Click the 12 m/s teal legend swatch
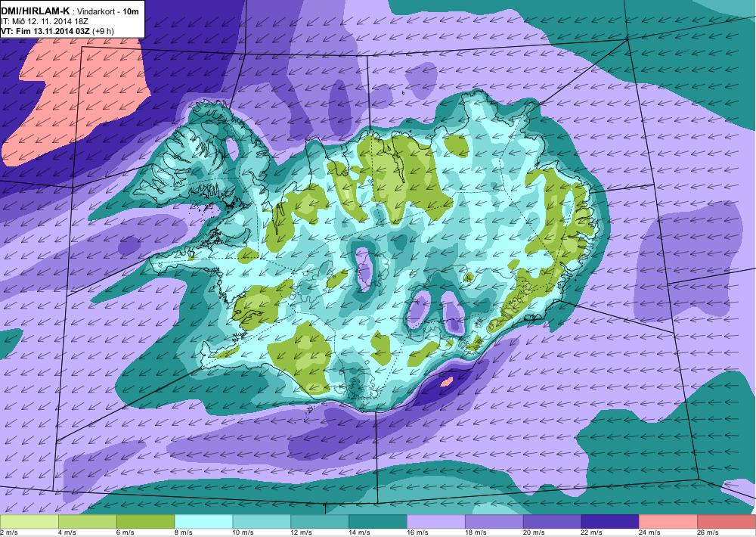 point(320,522)
